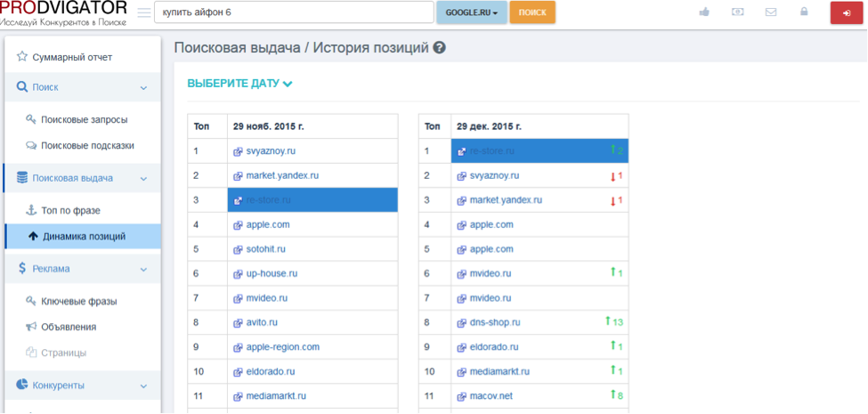The height and width of the screenshot is (414, 868).
Task: Click the help question mark icon
Action: pyautogui.click(x=440, y=48)
